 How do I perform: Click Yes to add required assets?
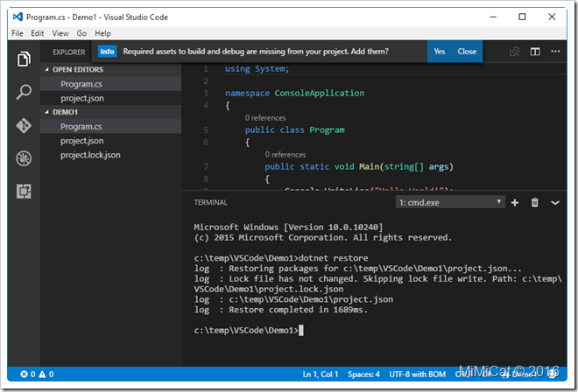(439, 52)
